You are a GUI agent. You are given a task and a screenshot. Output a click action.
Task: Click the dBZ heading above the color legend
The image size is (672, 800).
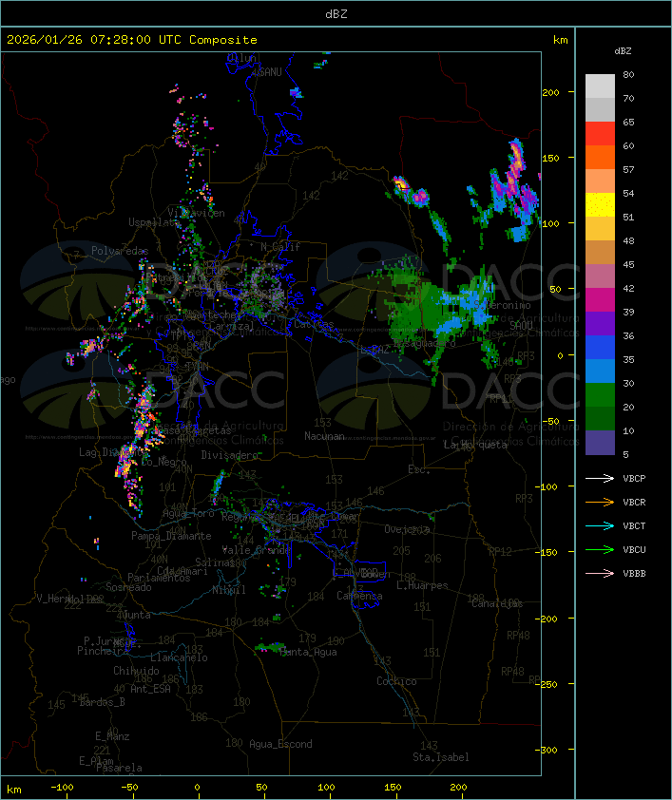coord(623,51)
